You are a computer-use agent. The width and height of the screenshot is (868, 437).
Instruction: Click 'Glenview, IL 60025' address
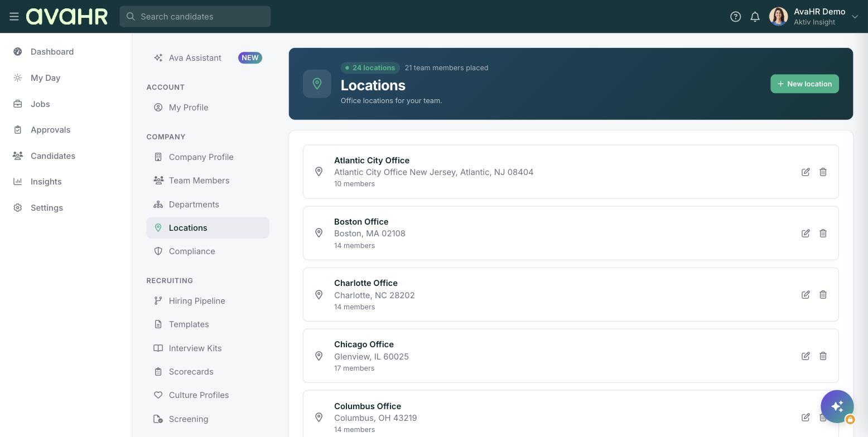372,357
